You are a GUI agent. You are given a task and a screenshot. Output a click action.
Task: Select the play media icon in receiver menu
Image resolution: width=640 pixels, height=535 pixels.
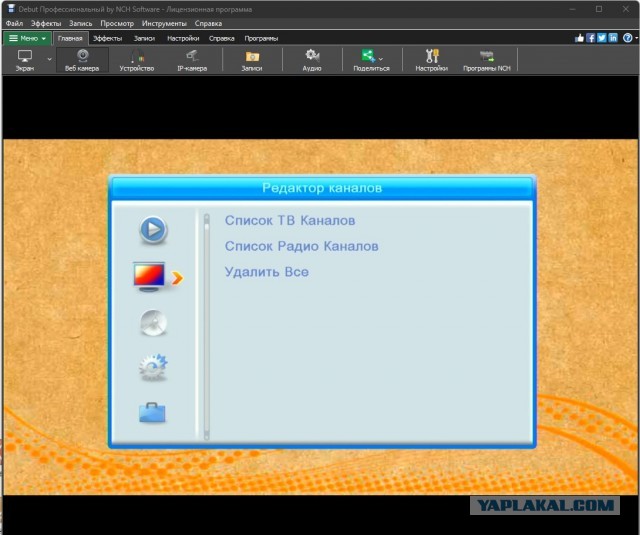coord(153,231)
